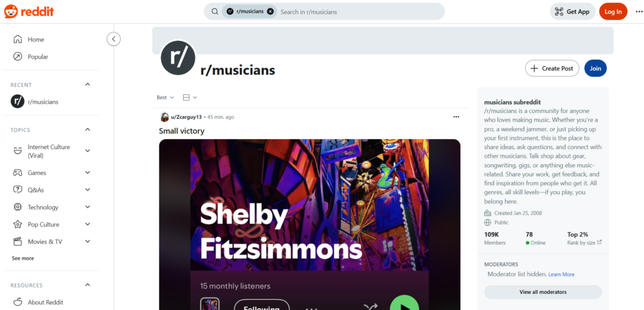Viewport: 644px width, 310px height.
Task: Expand the Internet Culture (Viral) topic
Action: tap(87, 151)
